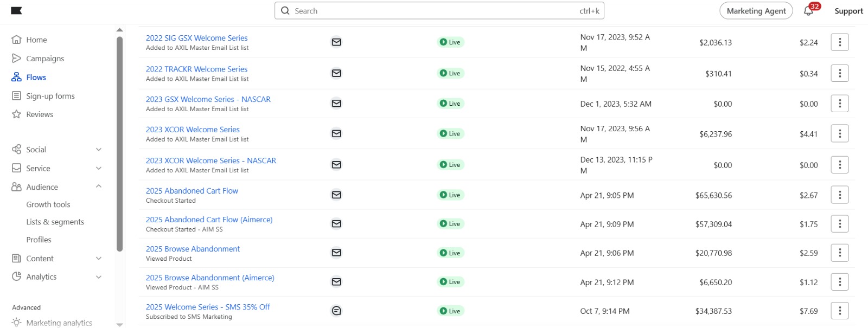Click SMS icon for 2025 Welcome Series row
Image resolution: width=868 pixels, height=328 pixels.
pyautogui.click(x=336, y=311)
